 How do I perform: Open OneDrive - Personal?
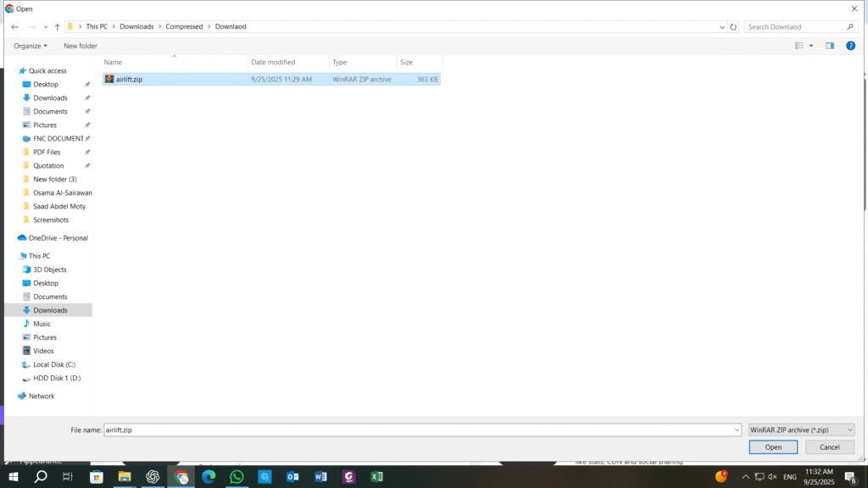[x=58, y=238]
